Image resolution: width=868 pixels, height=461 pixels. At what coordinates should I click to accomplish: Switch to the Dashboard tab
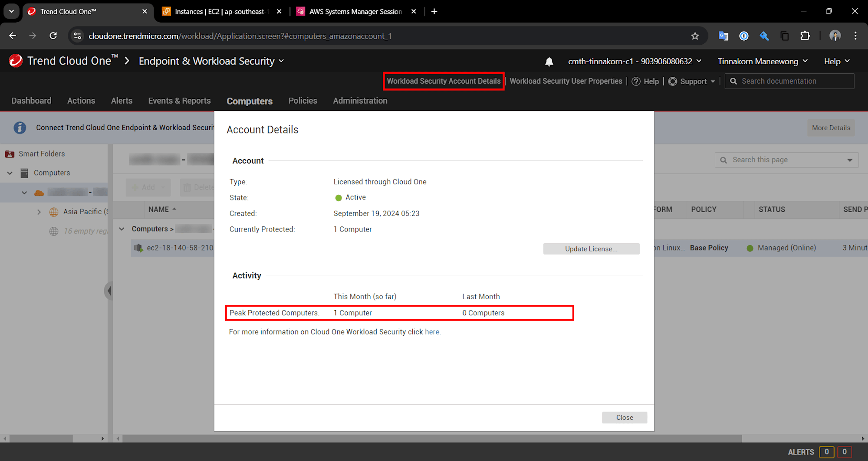point(31,101)
